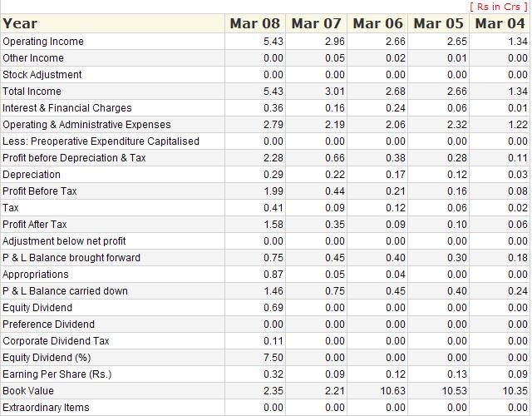
Task: Select the Profit After Tax row label
Action: click(x=35, y=225)
